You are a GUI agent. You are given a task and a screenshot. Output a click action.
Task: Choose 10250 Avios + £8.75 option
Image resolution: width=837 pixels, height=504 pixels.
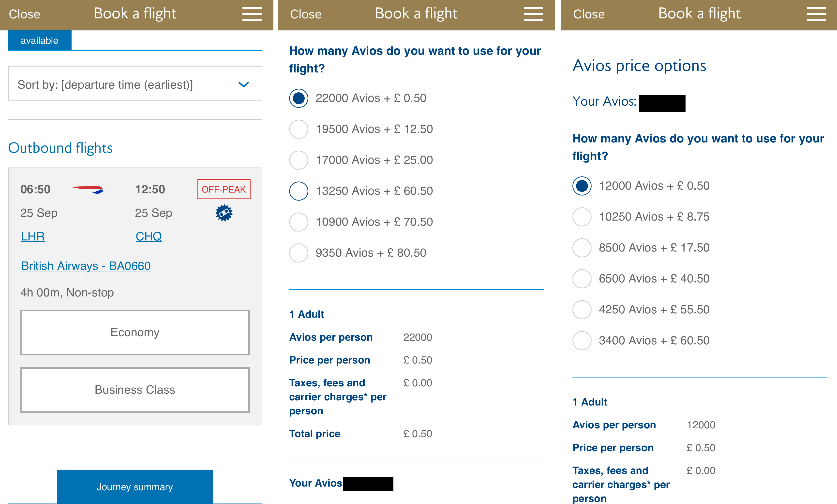(x=582, y=217)
